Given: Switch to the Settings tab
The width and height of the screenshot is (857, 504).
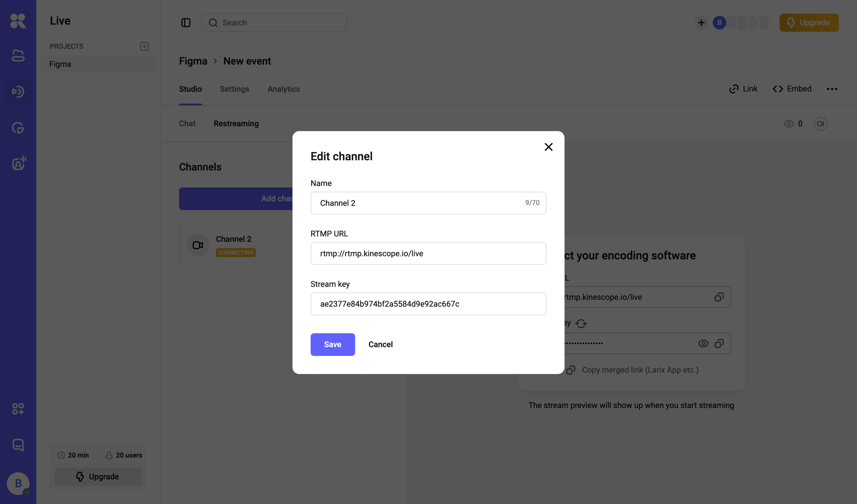Looking at the screenshot, I should (235, 89).
